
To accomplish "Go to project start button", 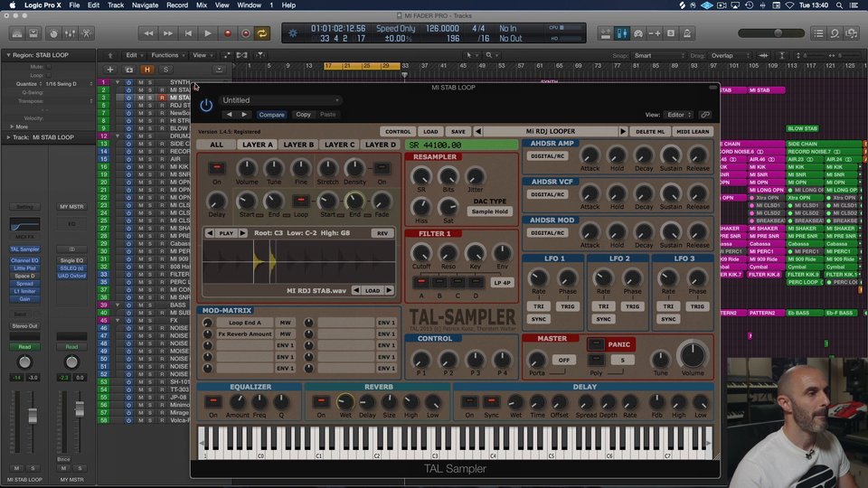I will (x=188, y=33).
